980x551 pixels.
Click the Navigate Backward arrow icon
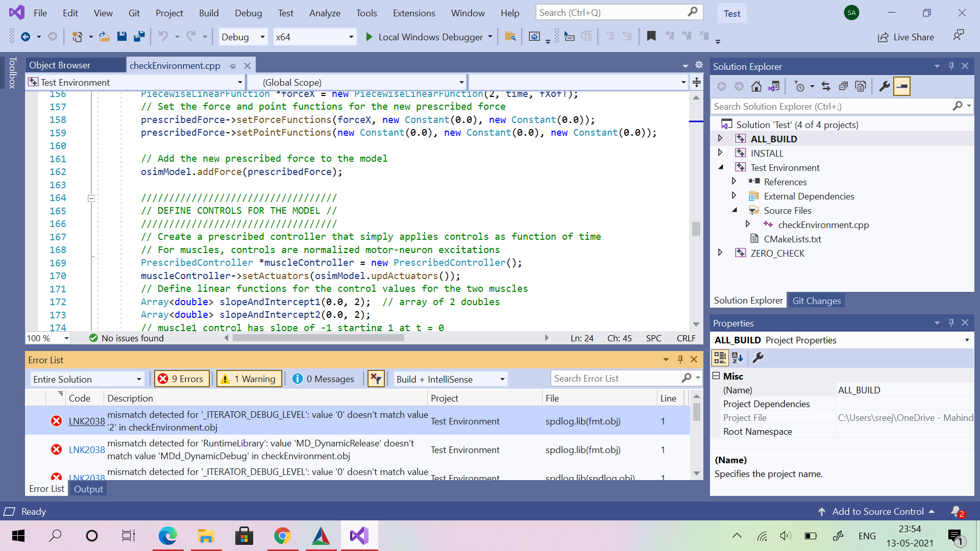click(x=25, y=36)
